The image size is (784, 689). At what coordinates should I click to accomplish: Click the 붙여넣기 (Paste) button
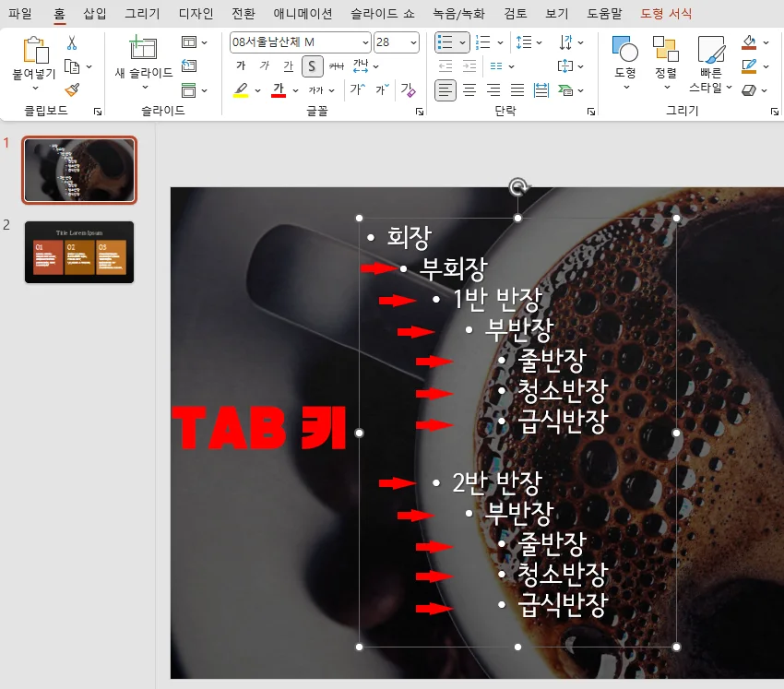pyautogui.click(x=34, y=55)
